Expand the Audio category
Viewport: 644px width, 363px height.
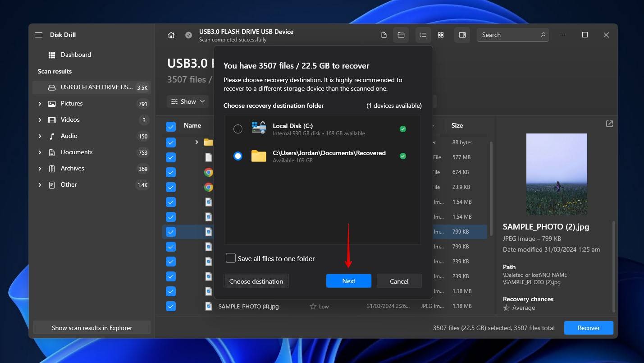(40, 136)
